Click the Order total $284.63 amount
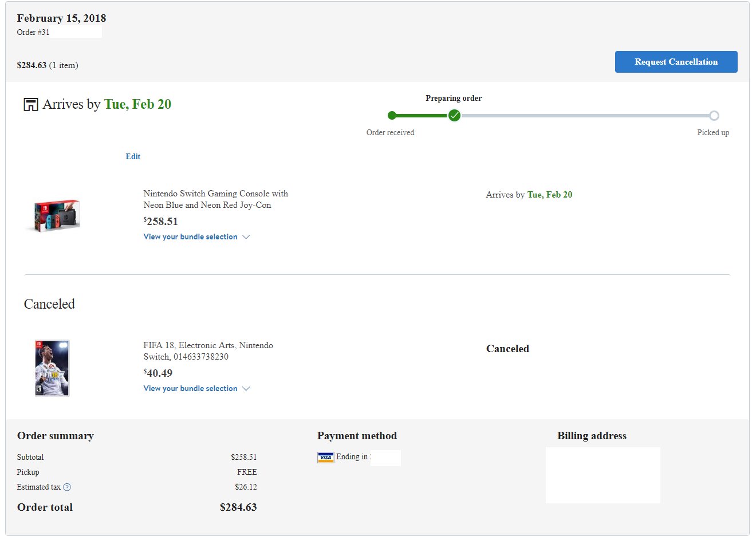The image size is (756, 540). point(238,507)
